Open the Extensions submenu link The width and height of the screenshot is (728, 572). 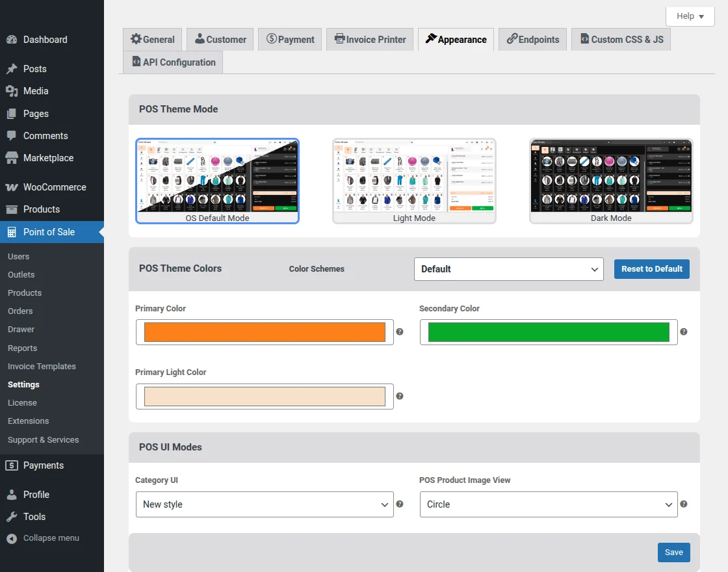[29, 421]
